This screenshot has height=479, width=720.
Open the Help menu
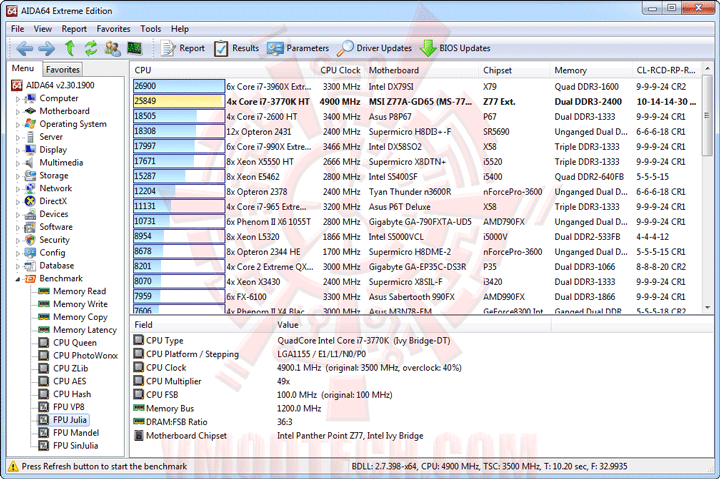tap(180, 29)
